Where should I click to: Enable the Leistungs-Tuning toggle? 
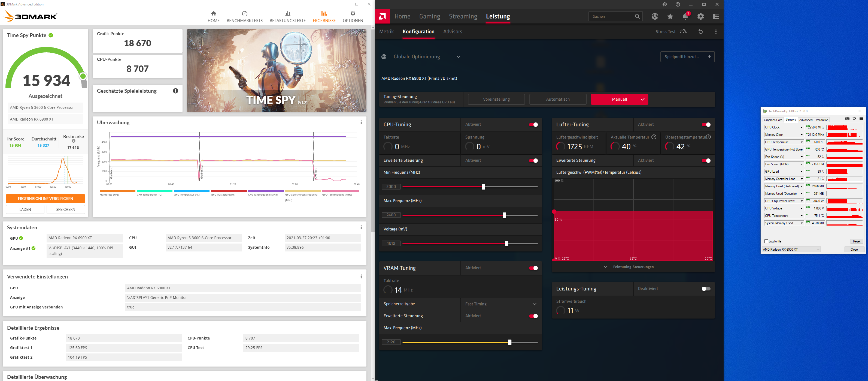(706, 289)
